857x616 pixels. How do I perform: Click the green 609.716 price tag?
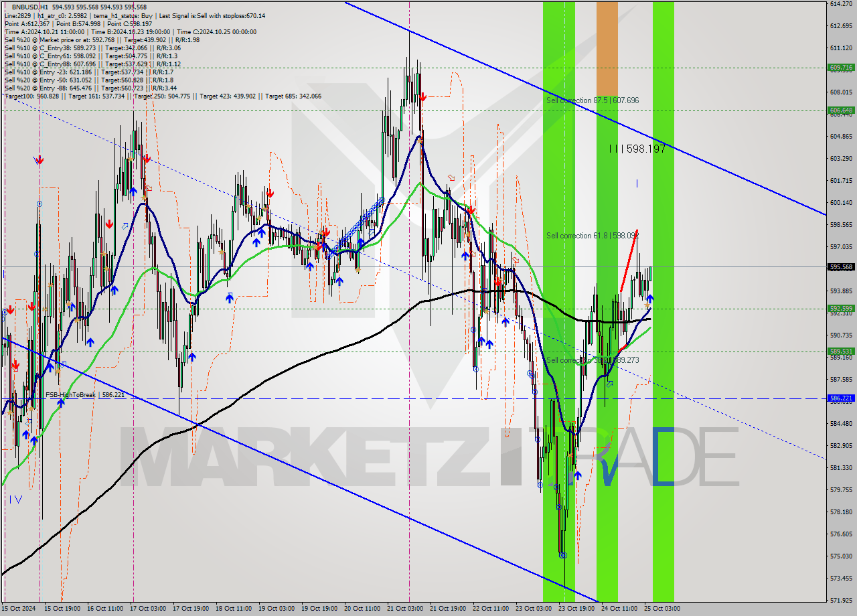[841, 68]
